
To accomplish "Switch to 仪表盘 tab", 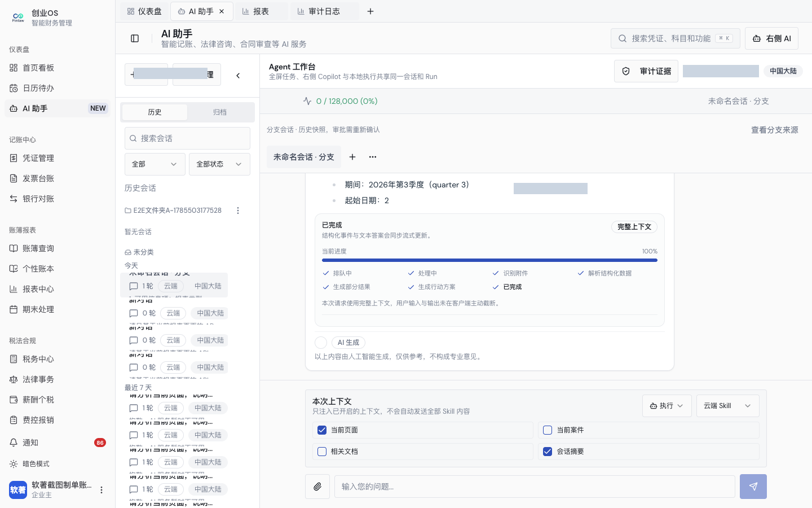I will [x=145, y=11].
